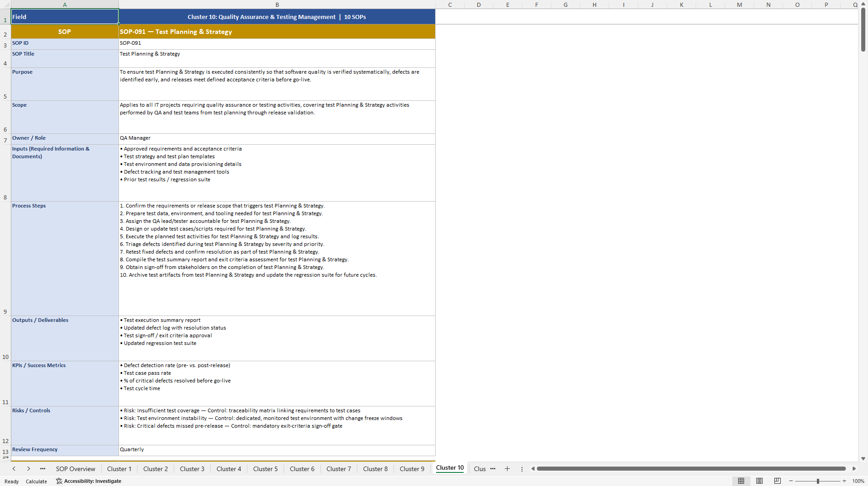The image size is (868, 486).
Task: Click zoom out minus button
Action: pos(791,481)
